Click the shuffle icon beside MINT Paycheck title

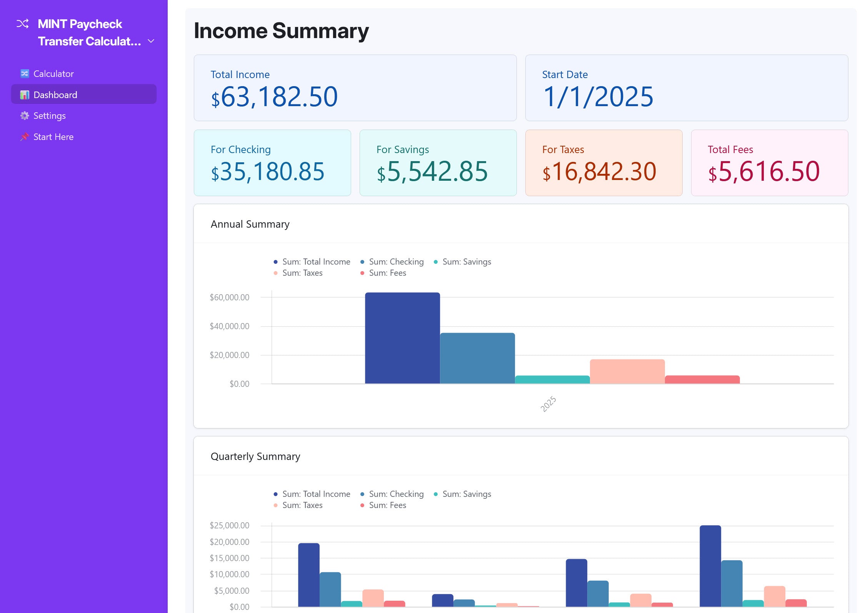(x=22, y=24)
